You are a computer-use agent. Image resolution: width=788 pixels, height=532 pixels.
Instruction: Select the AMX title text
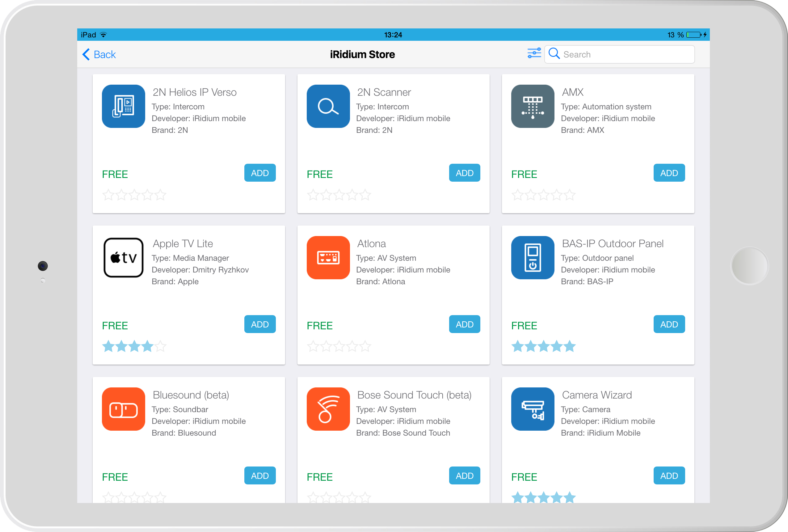[x=573, y=92]
